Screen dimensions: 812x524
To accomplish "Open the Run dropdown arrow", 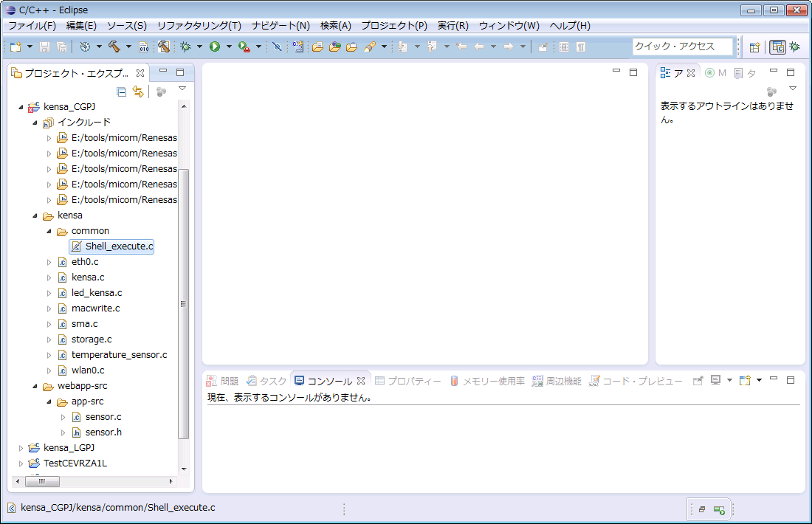I will 229,46.
